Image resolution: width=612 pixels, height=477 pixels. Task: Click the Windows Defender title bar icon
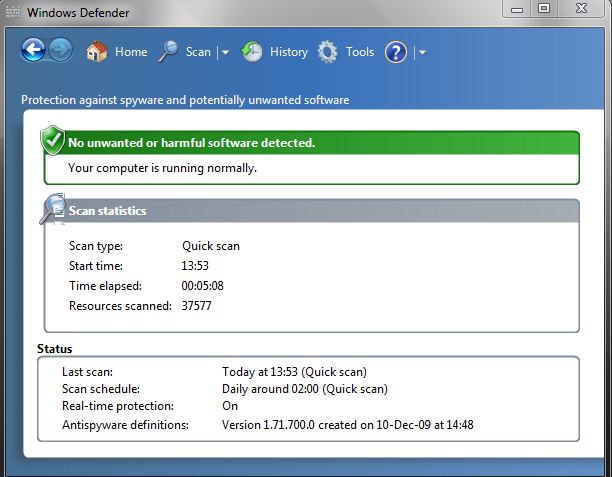coord(13,12)
